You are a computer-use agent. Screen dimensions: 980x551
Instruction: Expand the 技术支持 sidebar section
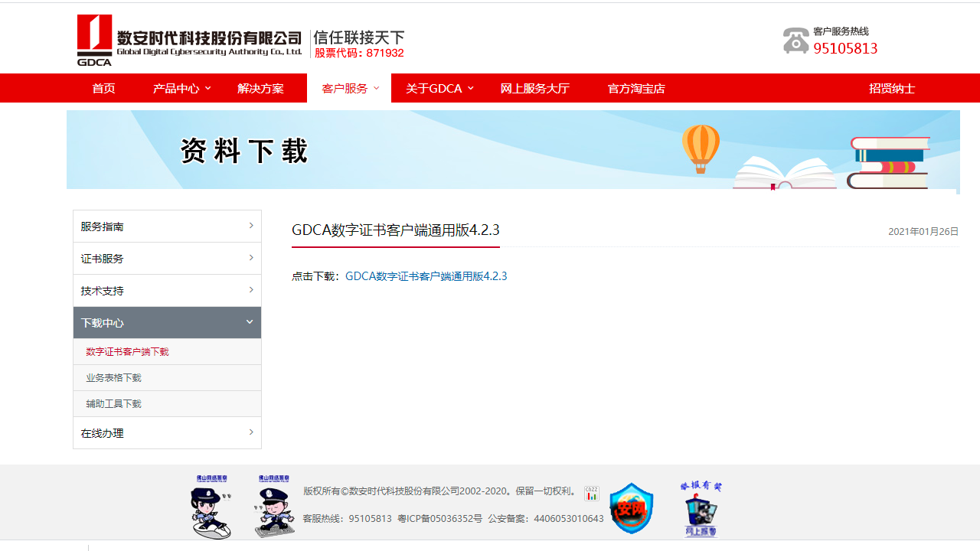click(167, 290)
